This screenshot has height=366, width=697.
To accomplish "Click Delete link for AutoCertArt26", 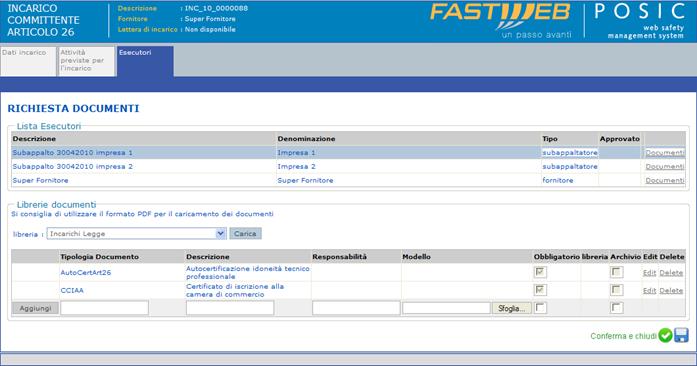I will tap(671, 273).
